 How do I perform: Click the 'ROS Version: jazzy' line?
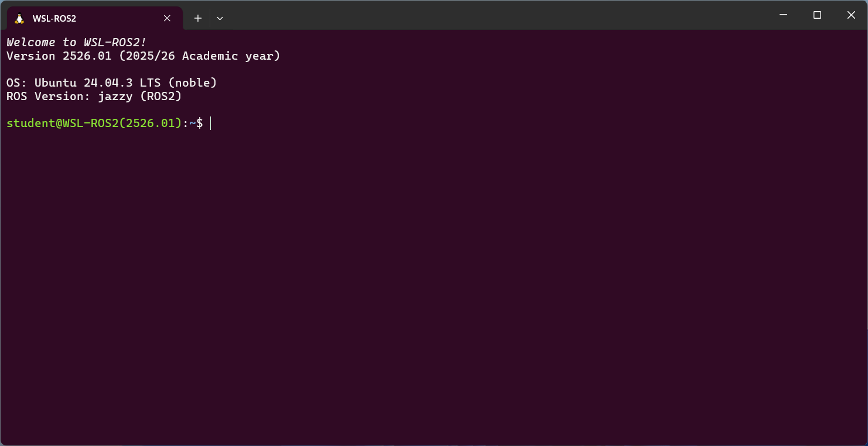[94, 96]
